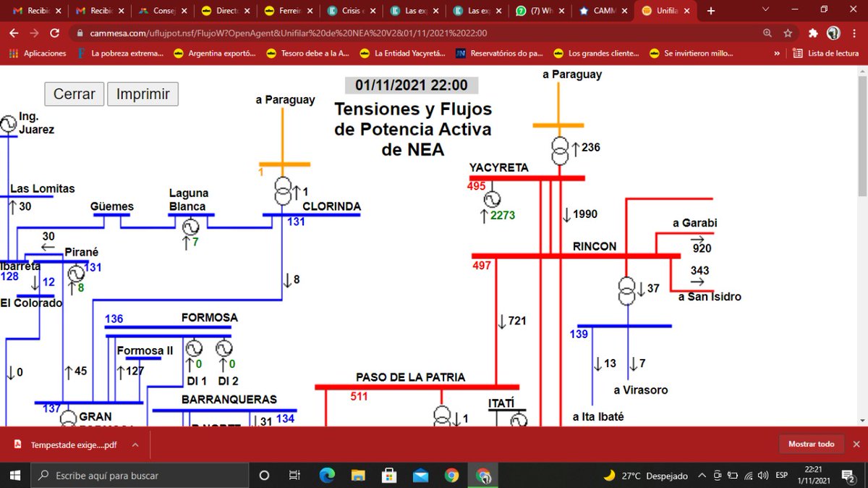The height and width of the screenshot is (488, 868).
Task: Click the zoom magnifier icon in address bar
Action: [x=767, y=33]
